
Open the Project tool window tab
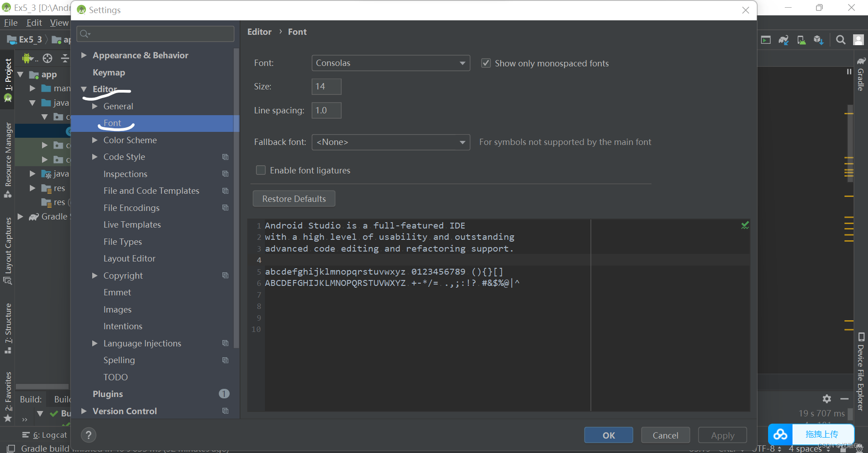pyautogui.click(x=8, y=81)
